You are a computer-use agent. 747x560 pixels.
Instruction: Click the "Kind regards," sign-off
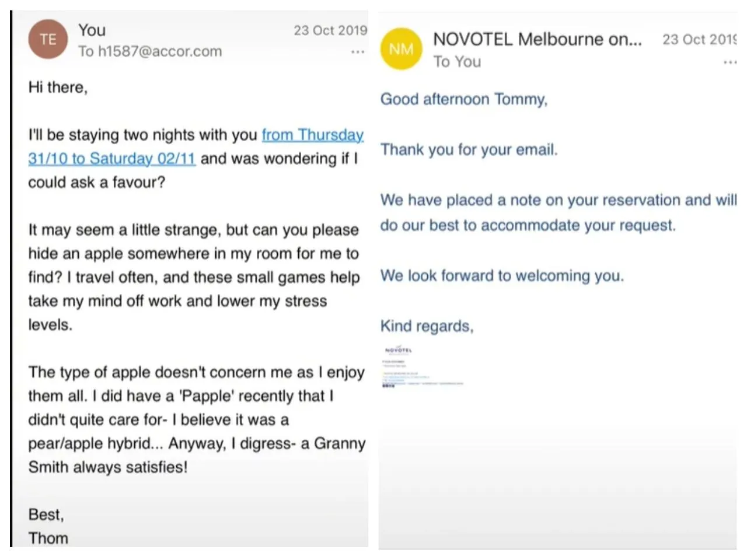427,326
